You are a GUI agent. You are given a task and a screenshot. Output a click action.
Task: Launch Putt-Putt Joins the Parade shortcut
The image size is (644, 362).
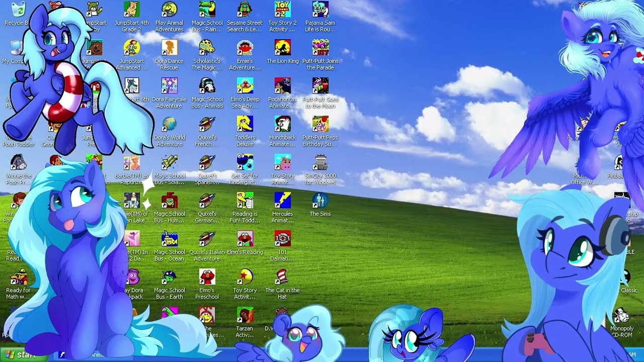320,55
